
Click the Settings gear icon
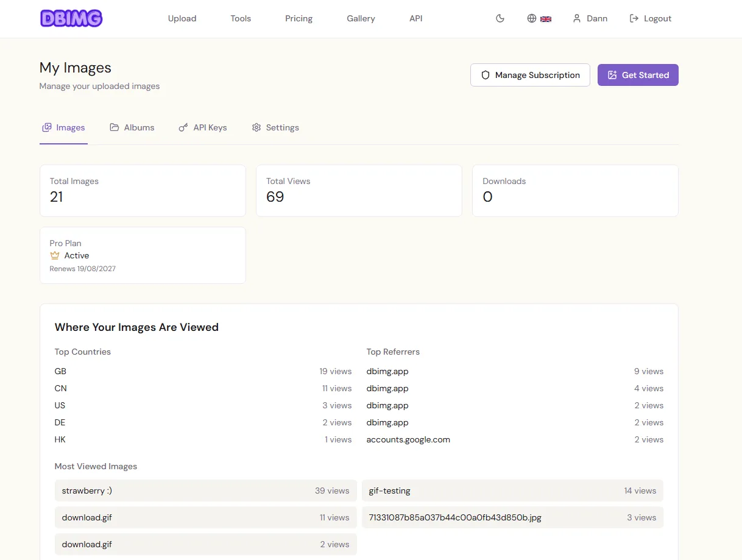click(256, 127)
